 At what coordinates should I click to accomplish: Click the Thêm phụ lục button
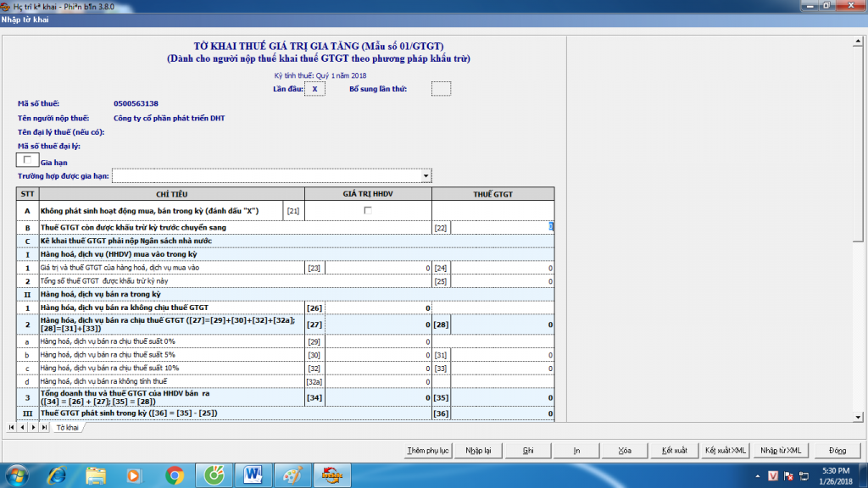pyautogui.click(x=427, y=450)
